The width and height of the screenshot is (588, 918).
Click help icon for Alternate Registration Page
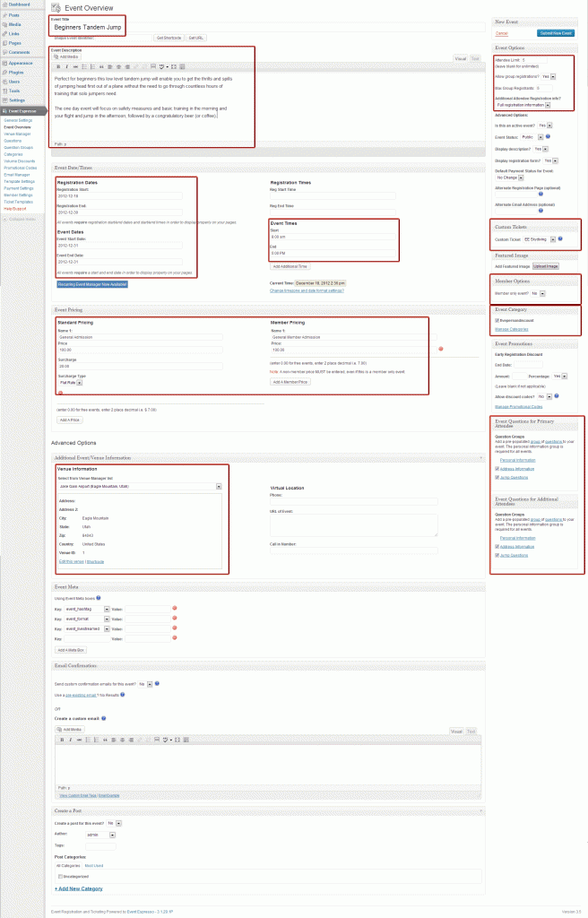point(540,194)
